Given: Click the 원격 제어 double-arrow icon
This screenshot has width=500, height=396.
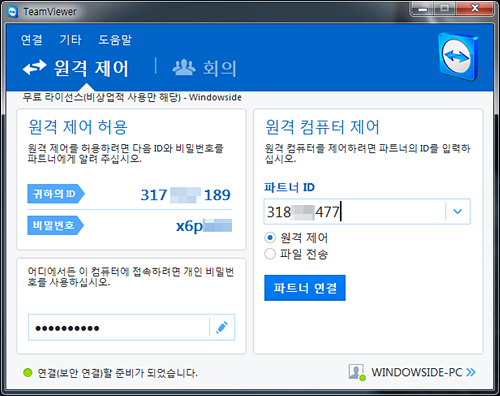Looking at the screenshot, I should point(34,67).
